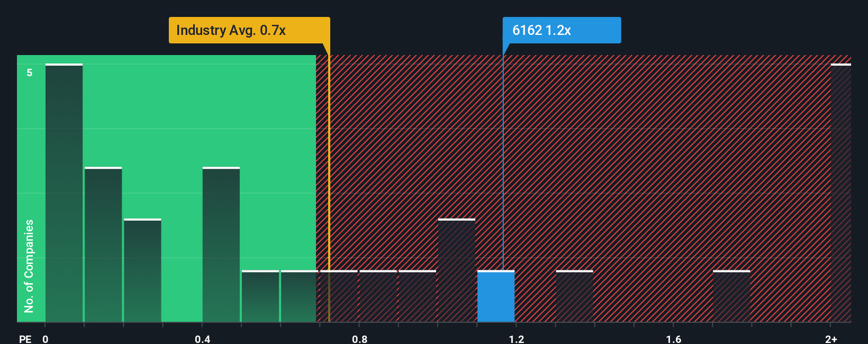
Task: Select the tallest bar at PE 0
Action: pyautogui.click(x=64, y=193)
